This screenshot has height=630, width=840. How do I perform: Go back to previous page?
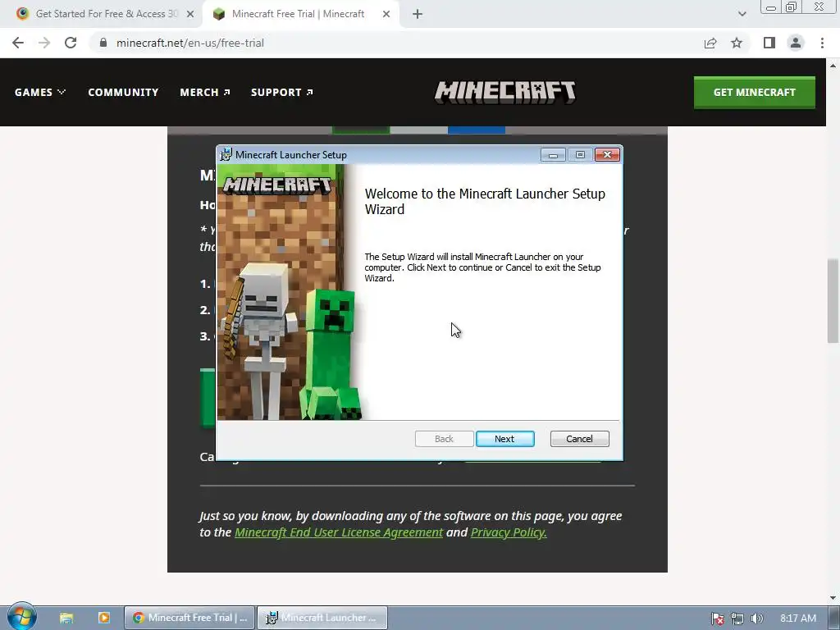tap(18, 43)
